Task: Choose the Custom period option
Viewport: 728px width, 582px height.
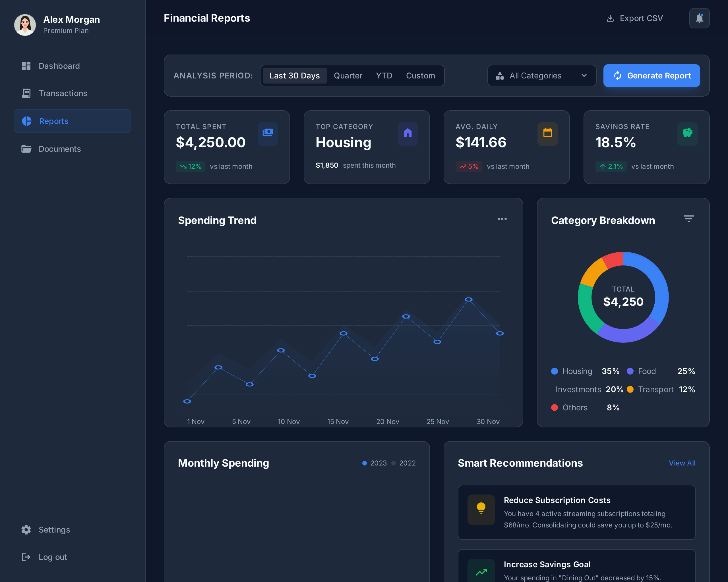Action: tap(420, 76)
